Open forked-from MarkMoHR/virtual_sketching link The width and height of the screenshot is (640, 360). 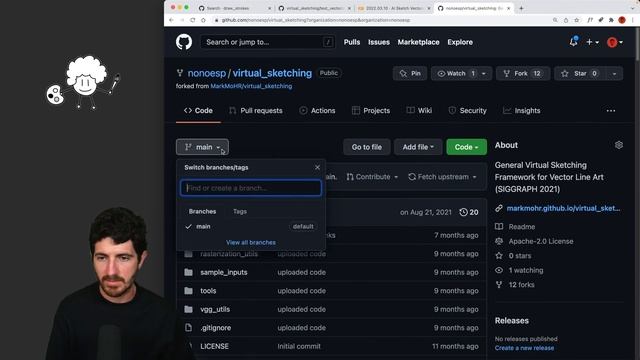point(251,86)
